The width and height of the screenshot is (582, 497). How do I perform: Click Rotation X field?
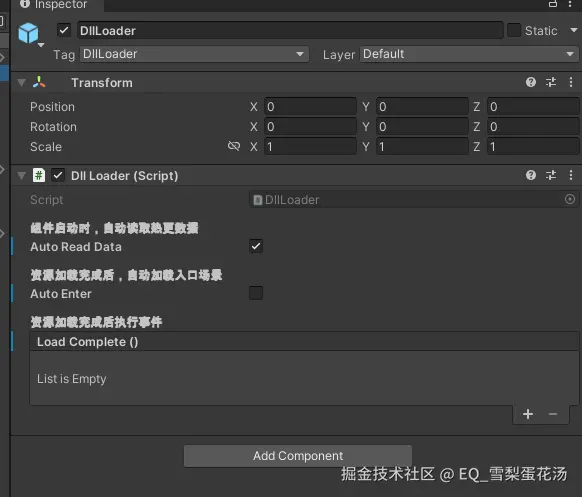(x=310, y=127)
